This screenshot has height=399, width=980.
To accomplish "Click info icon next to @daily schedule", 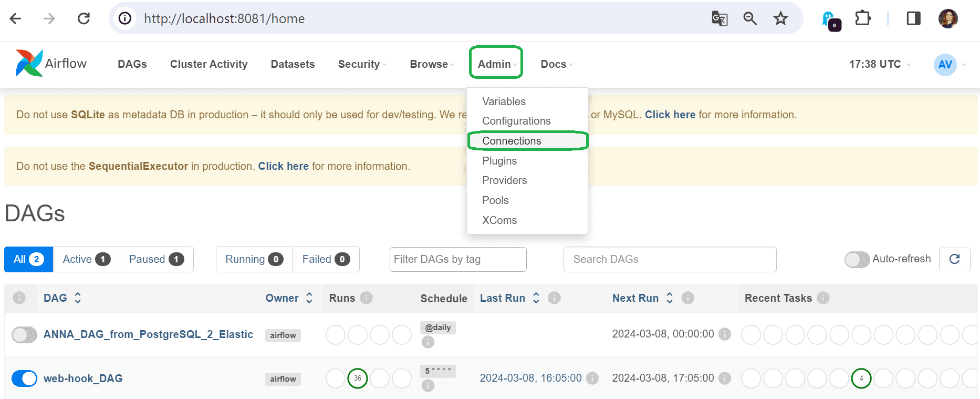I will [x=428, y=342].
